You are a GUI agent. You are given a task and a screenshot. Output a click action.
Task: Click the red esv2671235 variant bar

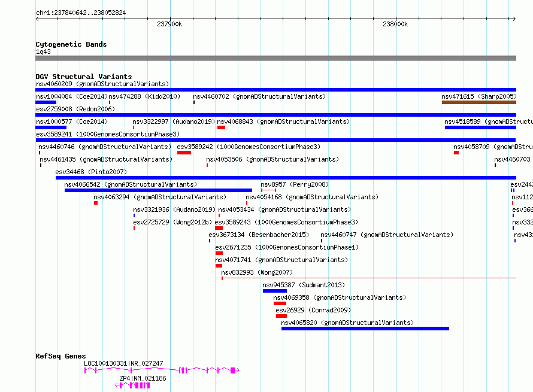[x=219, y=253]
